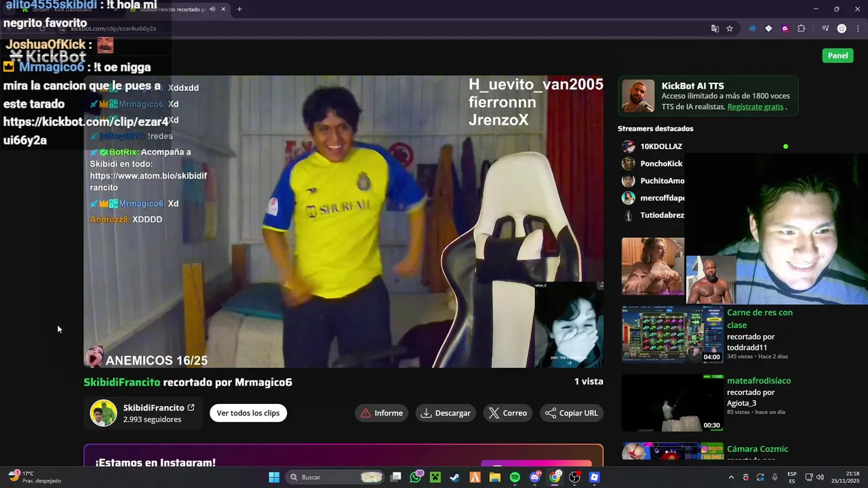The height and width of the screenshot is (488, 868).
Task: Open the mateafrodisíaco clip thumbnail
Action: coord(673,403)
